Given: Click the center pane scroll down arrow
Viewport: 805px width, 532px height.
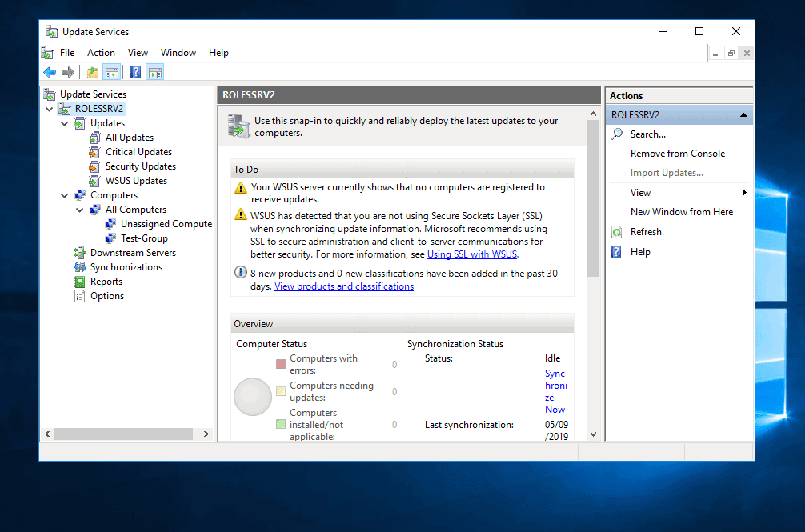Looking at the screenshot, I should pos(594,434).
